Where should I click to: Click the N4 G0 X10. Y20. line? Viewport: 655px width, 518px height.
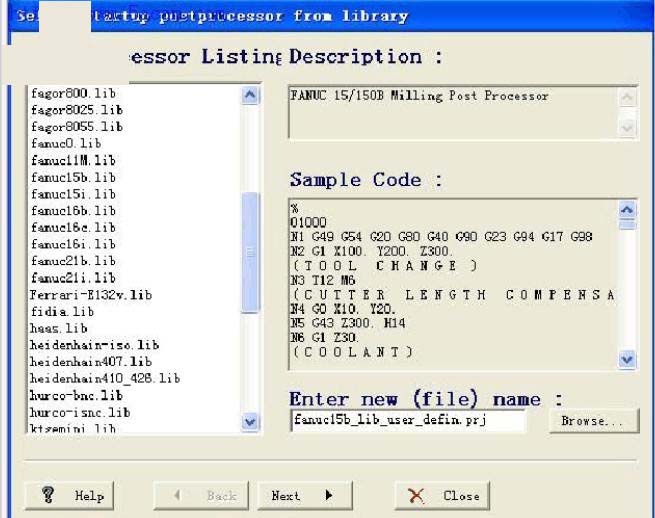click(x=343, y=309)
